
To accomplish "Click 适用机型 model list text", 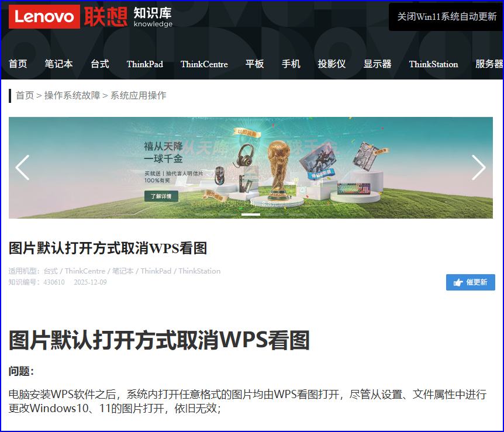I will click(x=115, y=271).
